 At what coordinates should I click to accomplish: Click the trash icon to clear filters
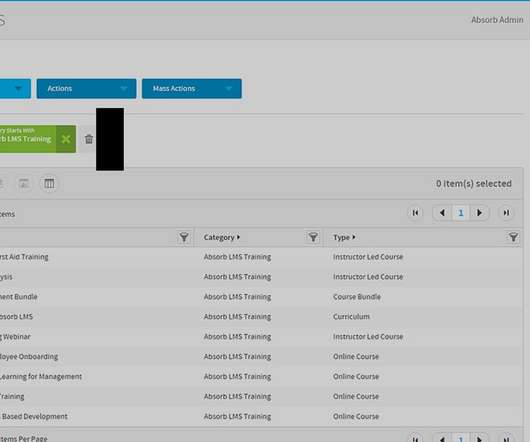tap(89, 139)
